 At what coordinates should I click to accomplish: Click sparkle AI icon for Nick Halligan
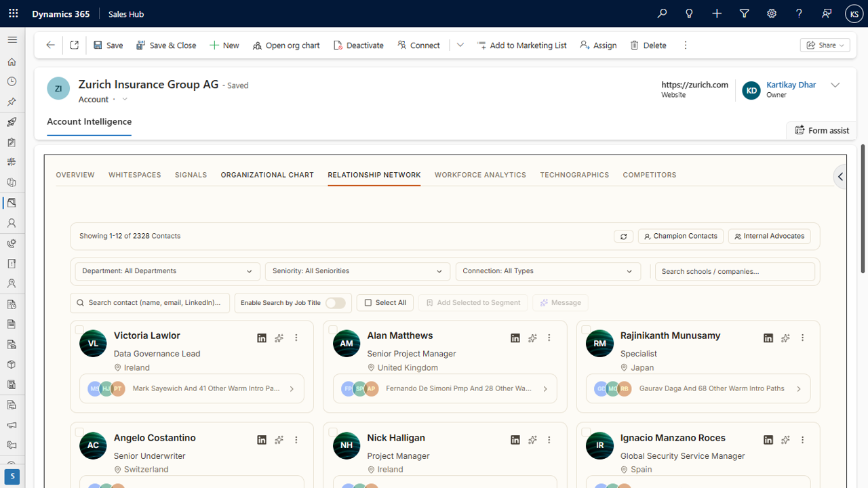(532, 440)
